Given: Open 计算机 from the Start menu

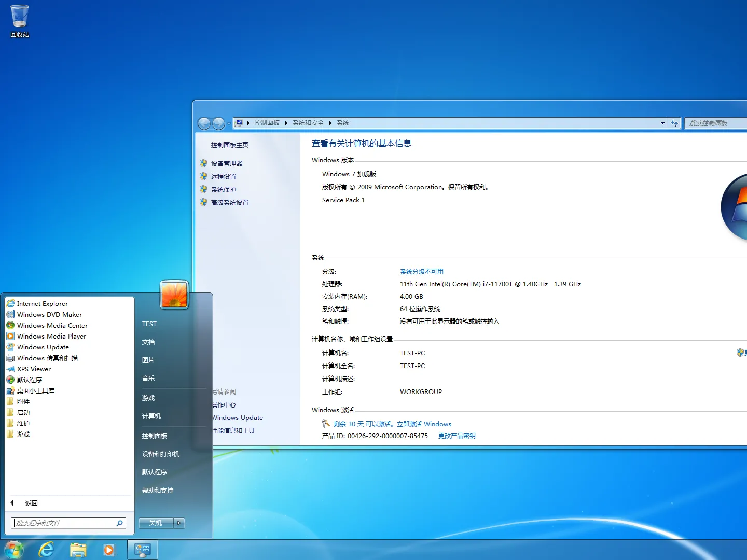Looking at the screenshot, I should click(x=151, y=415).
